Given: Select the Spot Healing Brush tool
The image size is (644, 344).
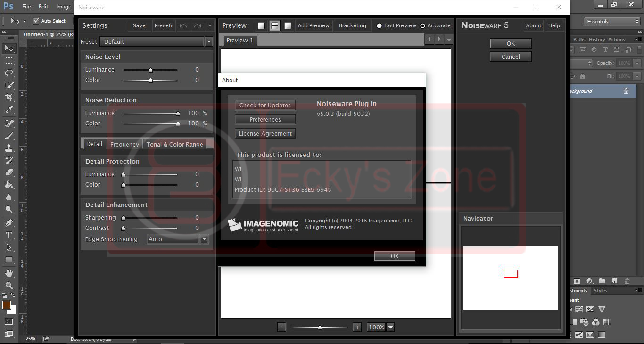Looking at the screenshot, I should click(9, 123).
